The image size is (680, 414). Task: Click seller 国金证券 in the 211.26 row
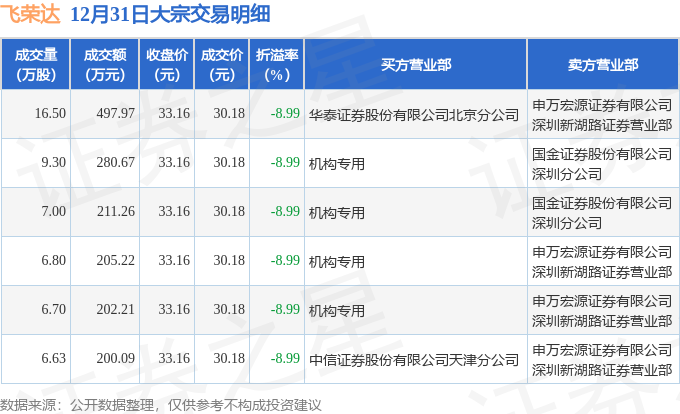(x=602, y=213)
